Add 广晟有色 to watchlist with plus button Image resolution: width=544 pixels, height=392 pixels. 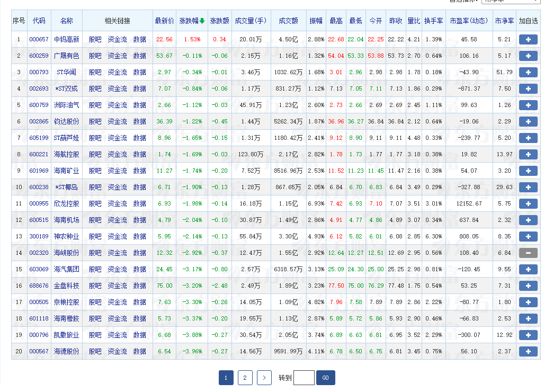coord(528,56)
